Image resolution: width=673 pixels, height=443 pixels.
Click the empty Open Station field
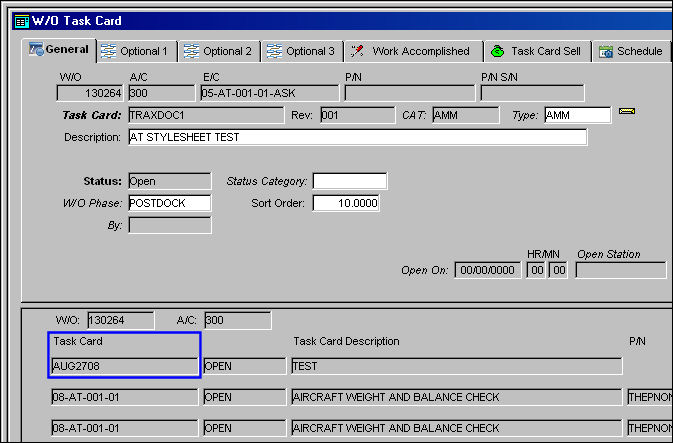click(x=621, y=270)
